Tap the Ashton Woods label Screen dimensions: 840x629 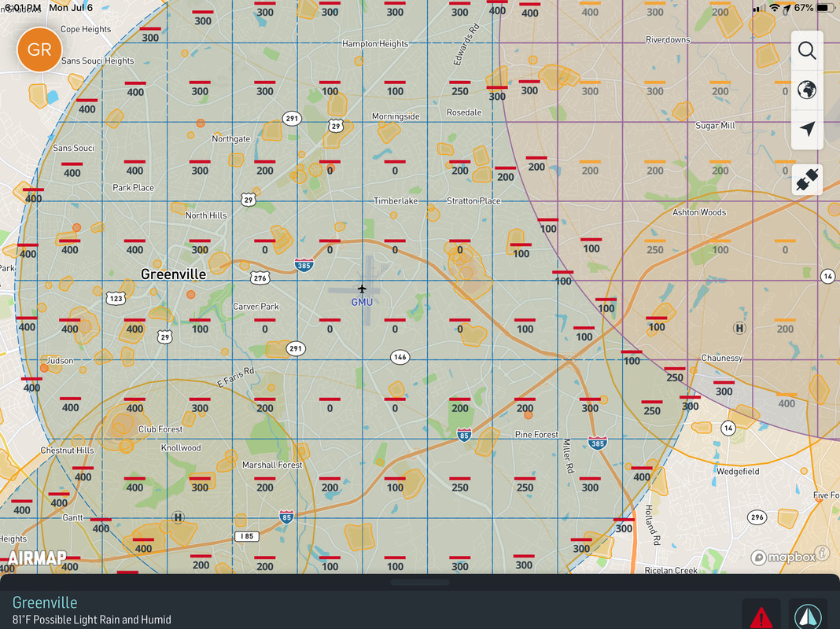point(699,212)
